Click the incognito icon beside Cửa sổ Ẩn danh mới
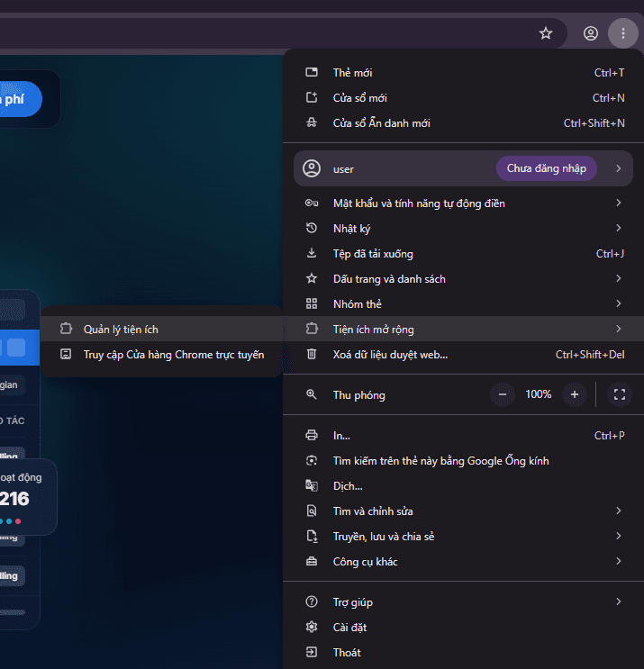Image resolution: width=644 pixels, height=669 pixels. point(312,122)
